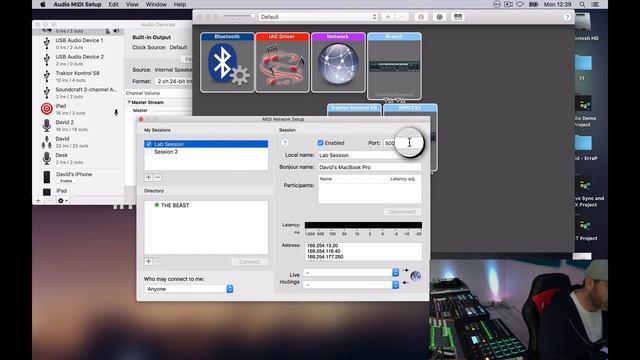Open the Default configuration dropdown in MIDI Studio
The width and height of the screenshot is (640, 360).
pyautogui.click(x=318, y=17)
